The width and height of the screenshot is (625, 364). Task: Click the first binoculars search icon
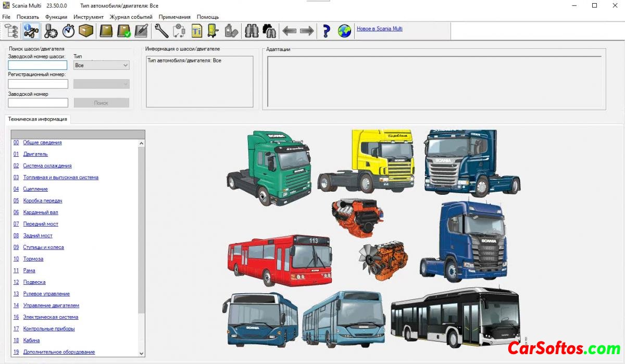(252, 31)
